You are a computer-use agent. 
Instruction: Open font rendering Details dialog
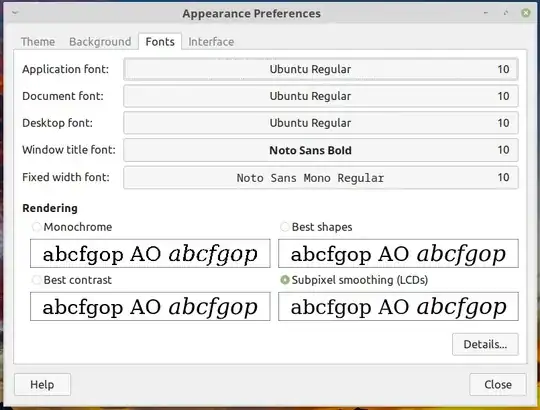485,344
